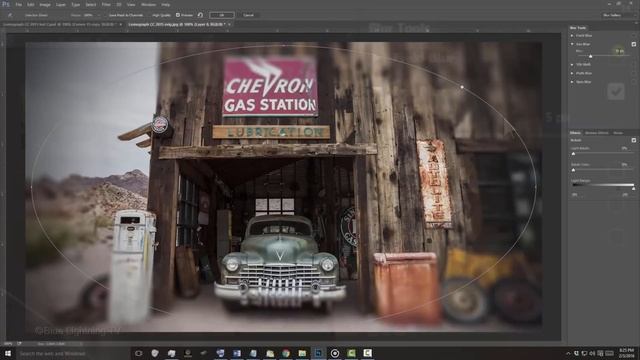The height and width of the screenshot is (360, 640).
Task: Confirm blur with the OK button
Action: pyautogui.click(x=222, y=15)
